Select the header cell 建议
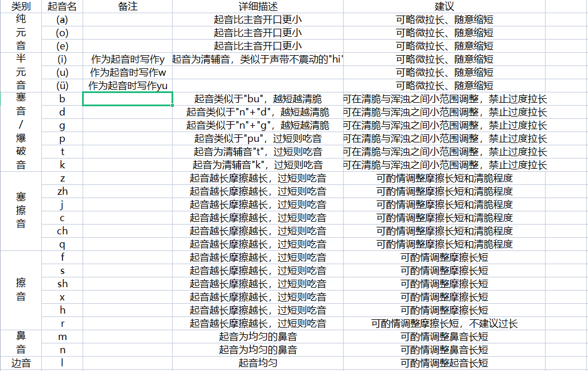The width and height of the screenshot is (588, 371). pos(444,6)
